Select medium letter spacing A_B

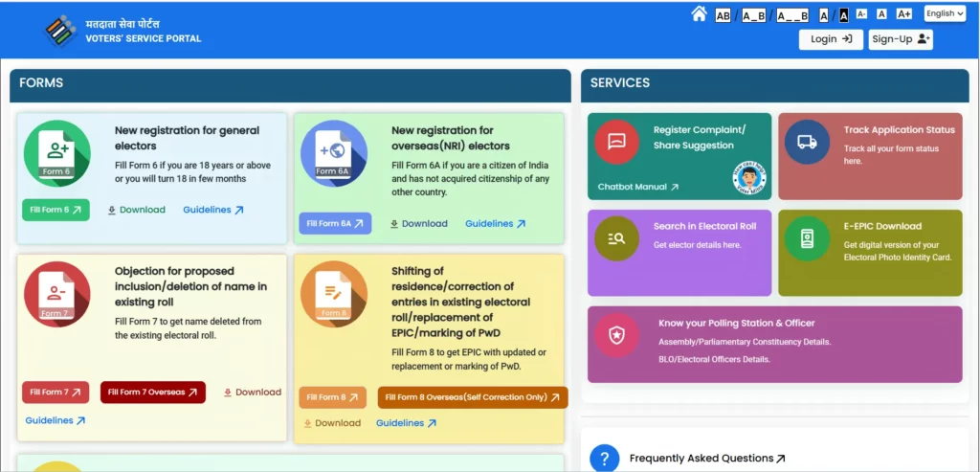click(754, 15)
